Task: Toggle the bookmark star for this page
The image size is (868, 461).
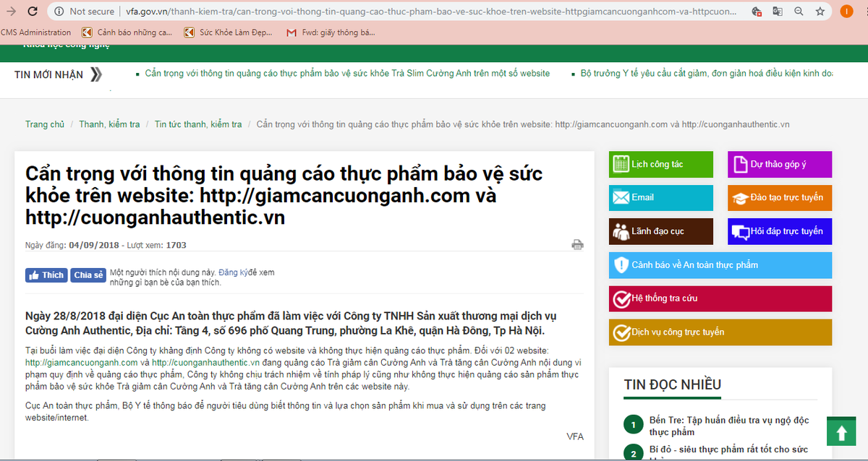Action: (821, 12)
